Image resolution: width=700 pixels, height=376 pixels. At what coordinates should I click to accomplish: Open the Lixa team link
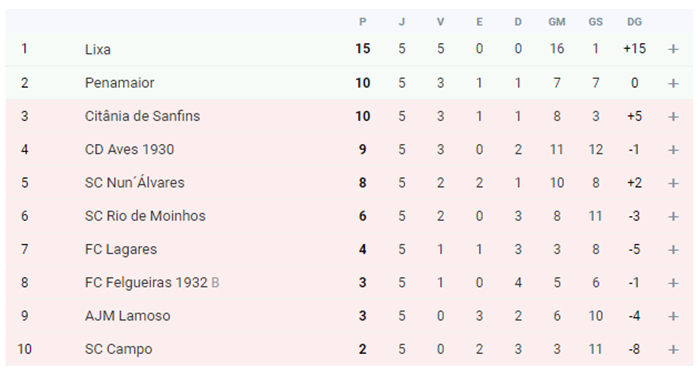point(98,49)
